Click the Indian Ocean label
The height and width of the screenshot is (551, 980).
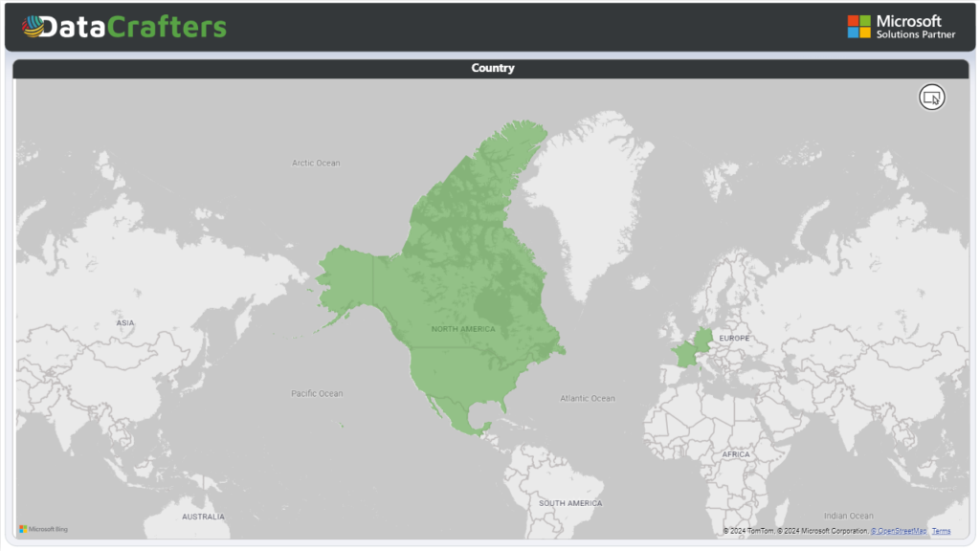tap(848, 517)
